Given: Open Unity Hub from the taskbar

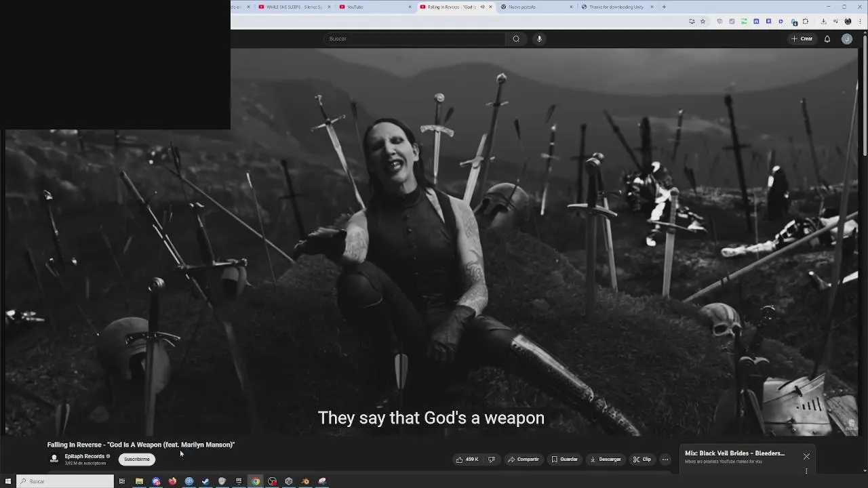Looking at the screenshot, I should pos(288,481).
